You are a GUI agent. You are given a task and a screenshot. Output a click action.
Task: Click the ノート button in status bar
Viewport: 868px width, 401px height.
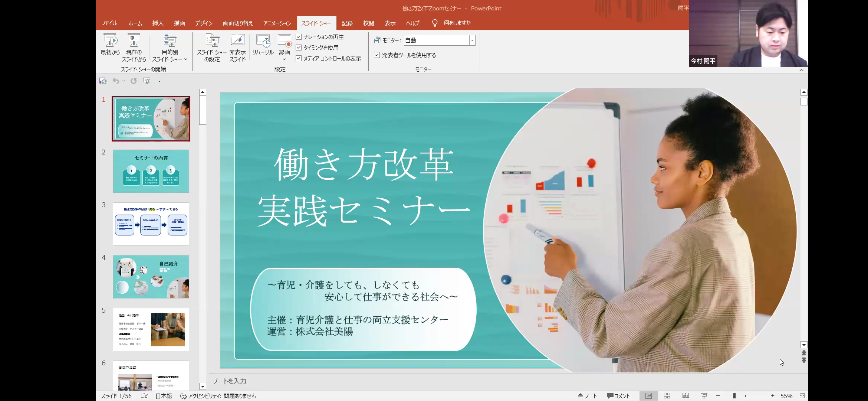[x=587, y=396]
